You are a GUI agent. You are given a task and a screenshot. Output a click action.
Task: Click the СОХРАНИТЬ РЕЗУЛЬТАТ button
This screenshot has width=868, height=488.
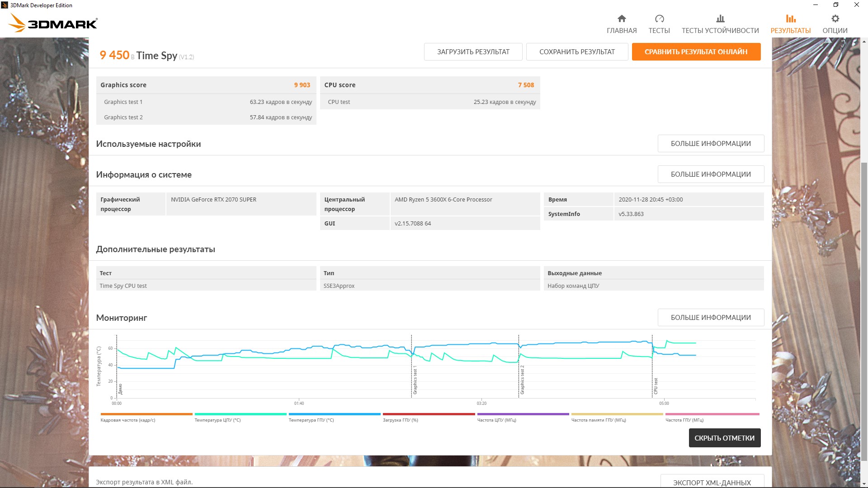577,52
